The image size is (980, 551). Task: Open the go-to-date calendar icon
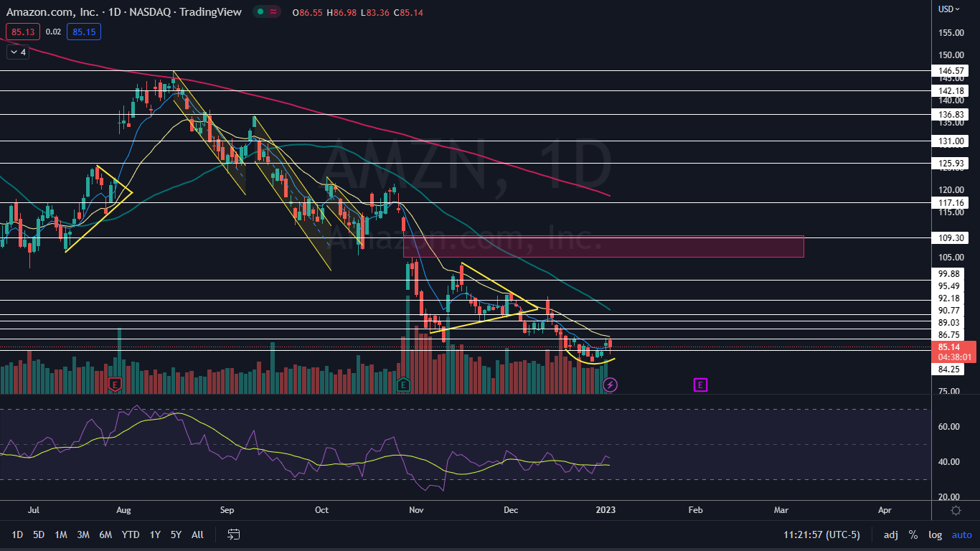[x=233, y=534]
